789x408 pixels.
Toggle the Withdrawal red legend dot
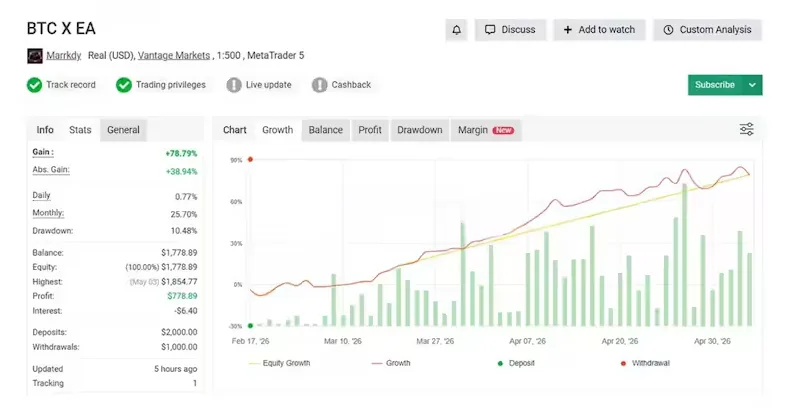(623, 363)
